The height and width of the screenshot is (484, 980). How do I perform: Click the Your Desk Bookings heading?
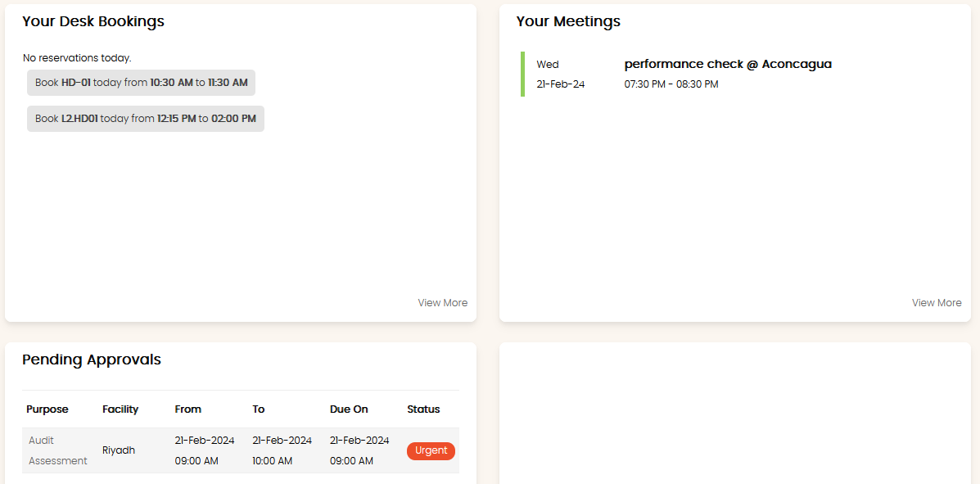pos(93,21)
